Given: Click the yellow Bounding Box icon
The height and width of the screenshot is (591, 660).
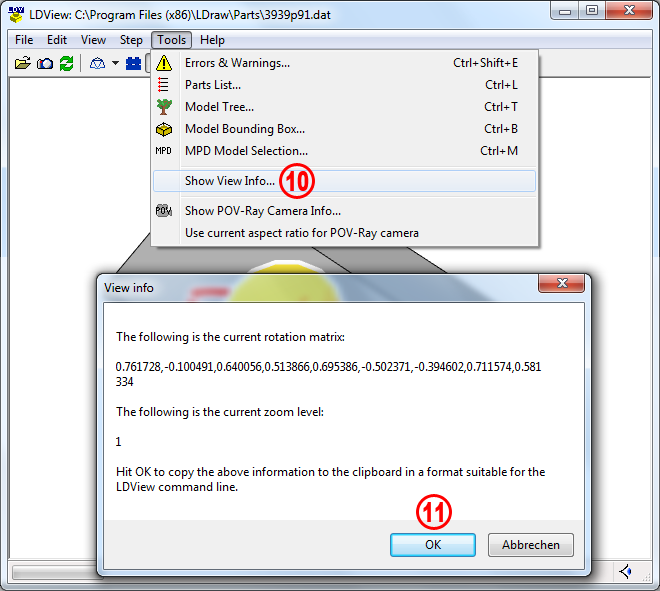Looking at the screenshot, I should pos(164,129).
